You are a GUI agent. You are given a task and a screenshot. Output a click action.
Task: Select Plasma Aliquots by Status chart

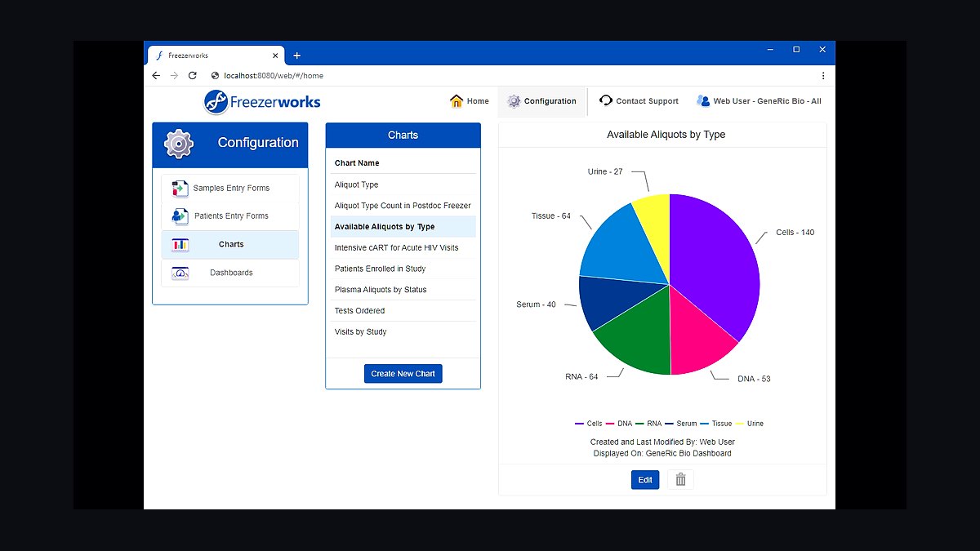[x=403, y=290]
